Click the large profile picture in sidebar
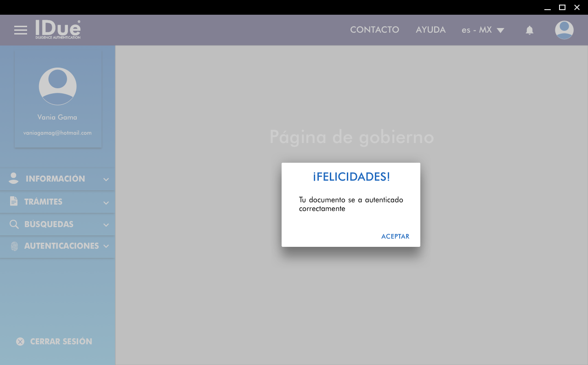 tap(57, 86)
